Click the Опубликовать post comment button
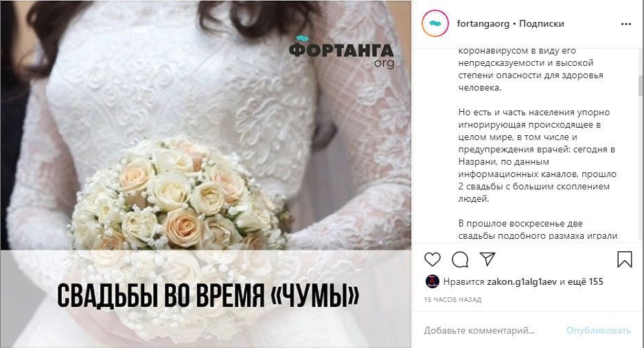The height and width of the screenshot is (348, 644). coord(599,330)
